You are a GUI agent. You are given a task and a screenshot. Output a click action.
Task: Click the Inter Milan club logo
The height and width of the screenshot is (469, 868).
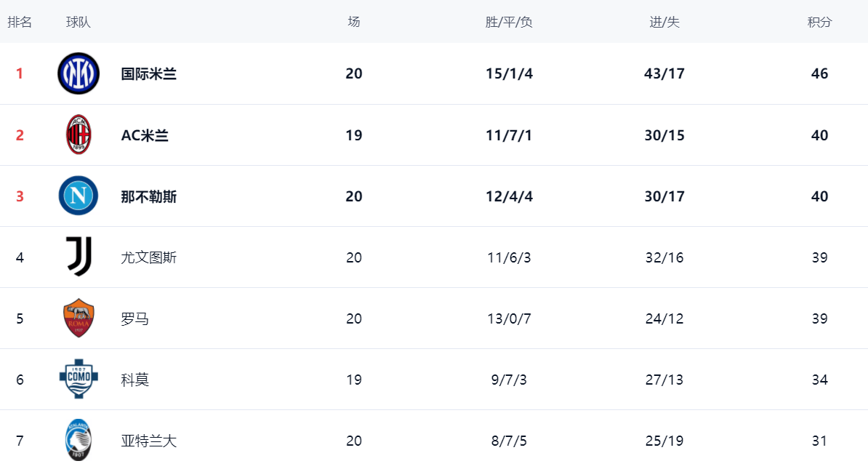(79, 73)
